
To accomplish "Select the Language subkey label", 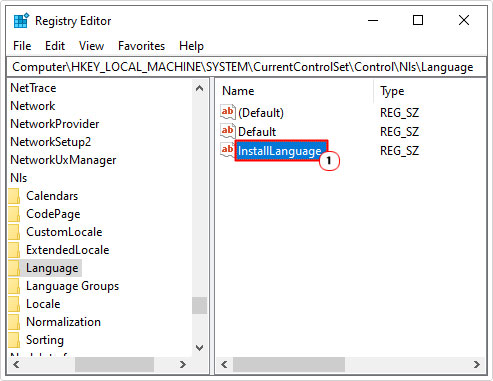I will point(52,268).
